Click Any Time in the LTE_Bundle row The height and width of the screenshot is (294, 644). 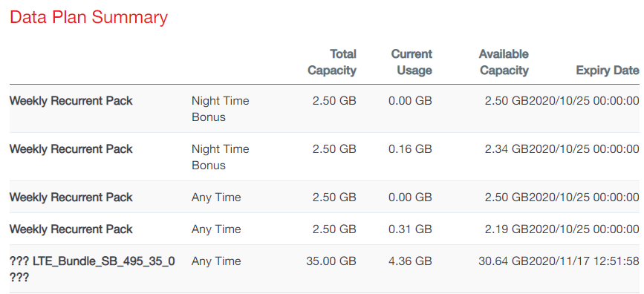click(x=216, y=261)
